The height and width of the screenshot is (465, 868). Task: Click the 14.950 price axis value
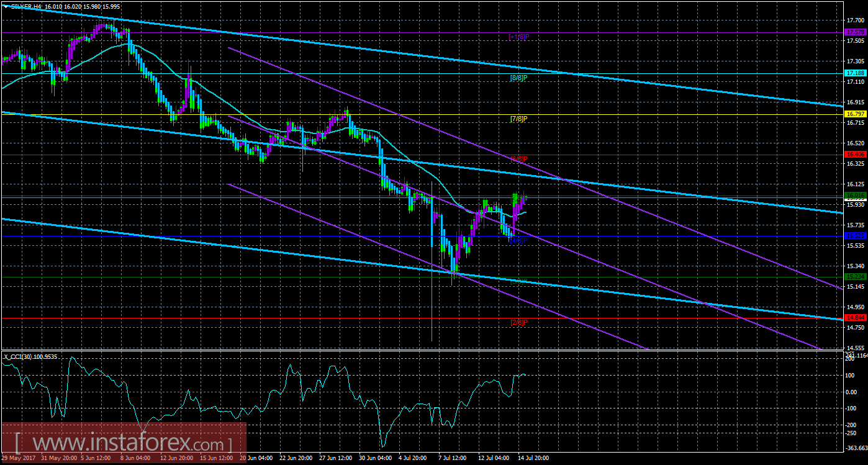point(856,307)
